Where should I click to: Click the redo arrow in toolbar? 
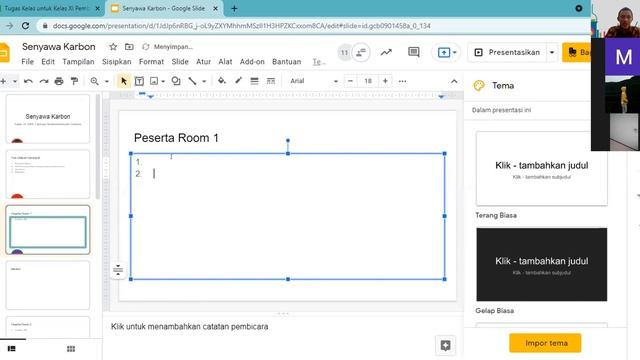[x=44, y=81]
